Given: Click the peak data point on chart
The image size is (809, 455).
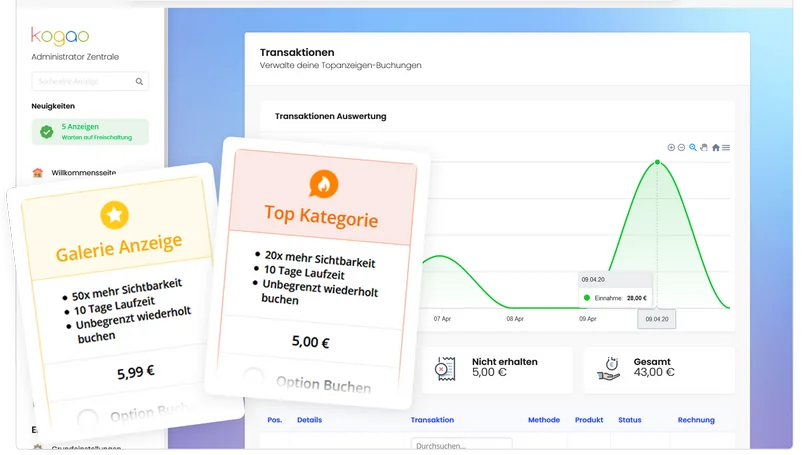Looking at the screenshot, I should coord(657,162).
